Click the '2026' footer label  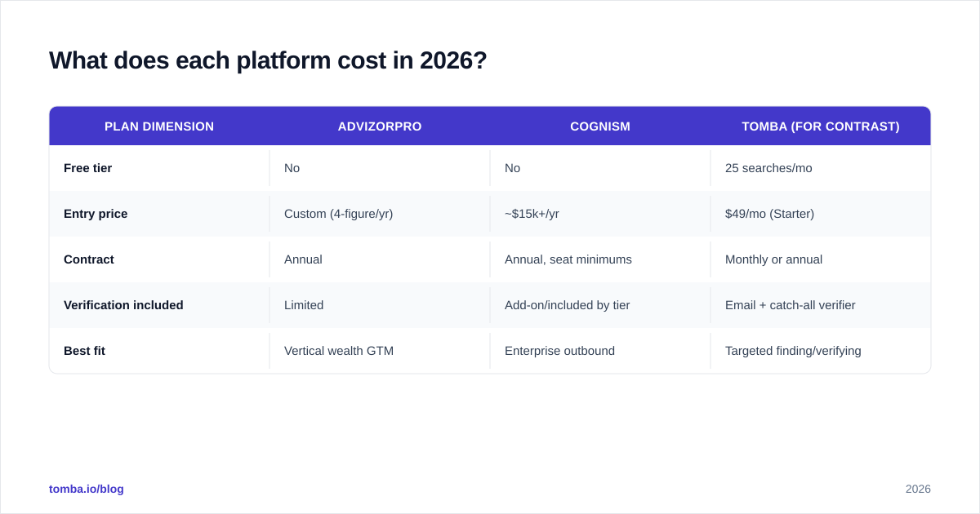pos(918,489)
